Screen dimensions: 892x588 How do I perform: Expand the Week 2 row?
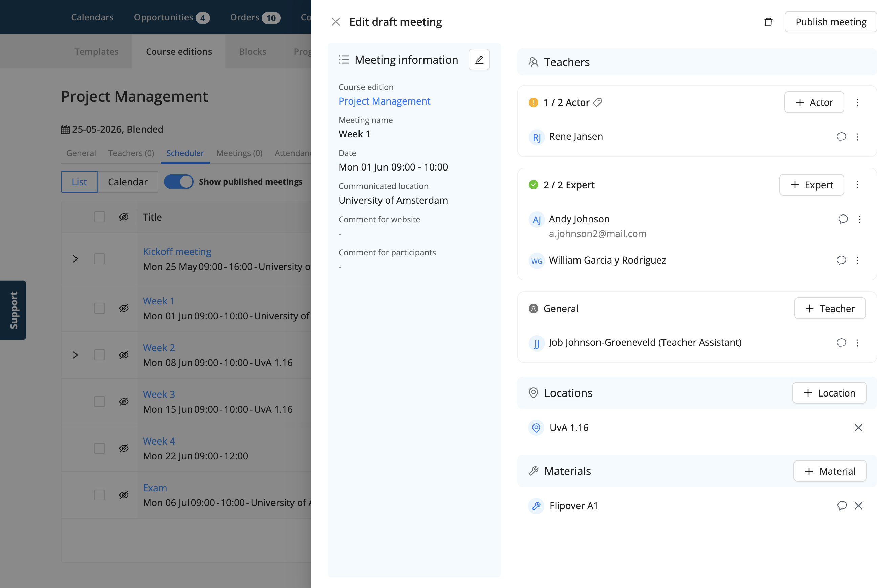pos(75,355)
